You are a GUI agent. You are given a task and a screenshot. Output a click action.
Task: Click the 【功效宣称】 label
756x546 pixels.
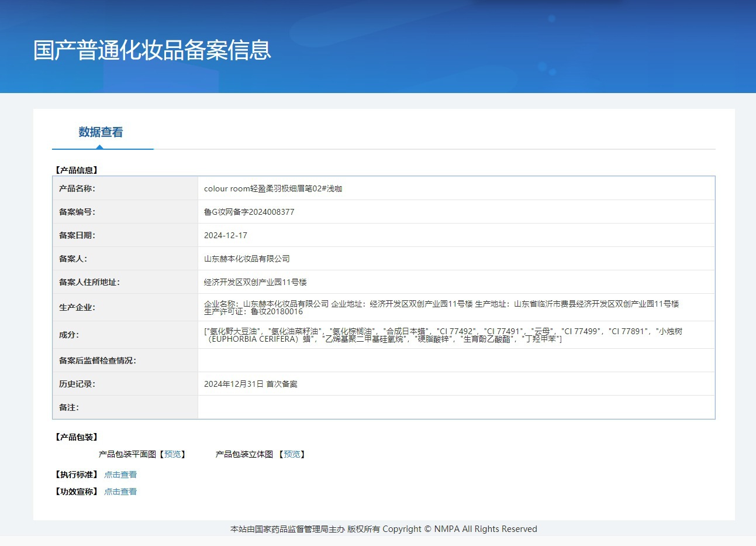click(x=77, y=492)
